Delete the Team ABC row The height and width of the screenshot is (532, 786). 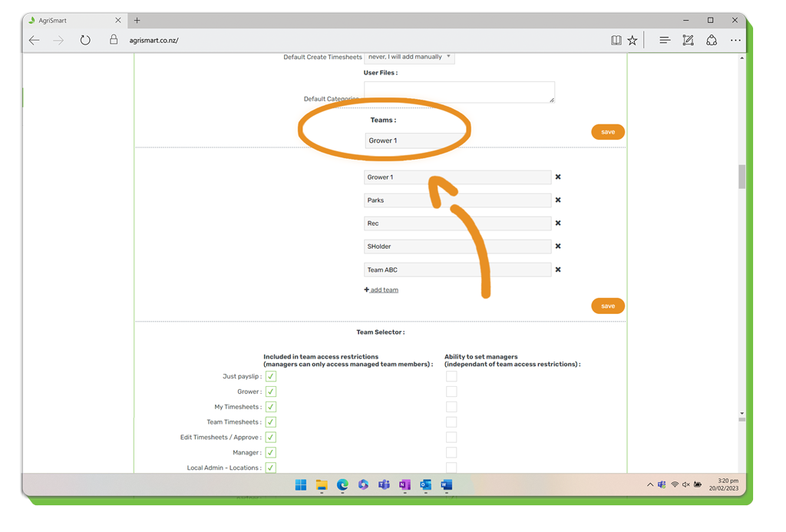pyautogui.click(x=558, y=270)
